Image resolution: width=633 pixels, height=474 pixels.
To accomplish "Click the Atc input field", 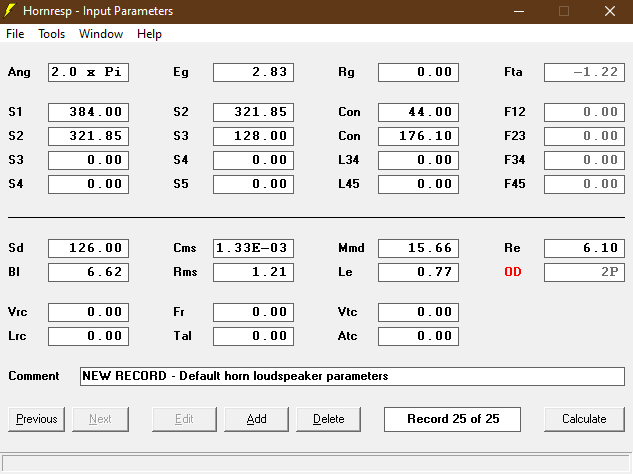I will point(419,336).
